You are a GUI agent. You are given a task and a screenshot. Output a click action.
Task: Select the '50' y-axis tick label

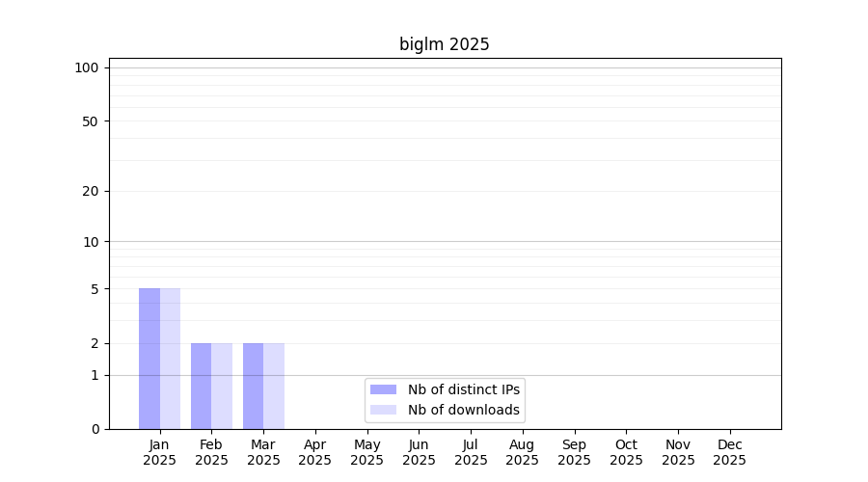pyautogui.click(x=91, y=121)
